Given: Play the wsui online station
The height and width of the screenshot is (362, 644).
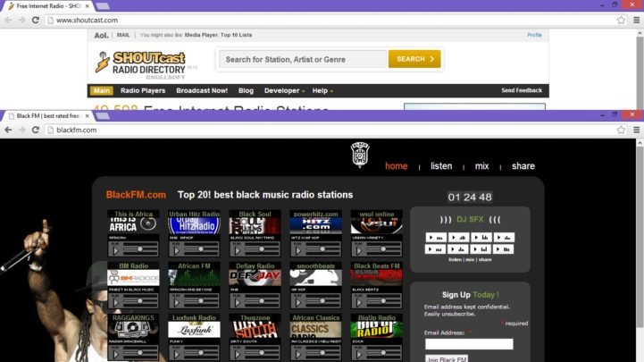Looking at the screenshot, I should coord(359,250).
